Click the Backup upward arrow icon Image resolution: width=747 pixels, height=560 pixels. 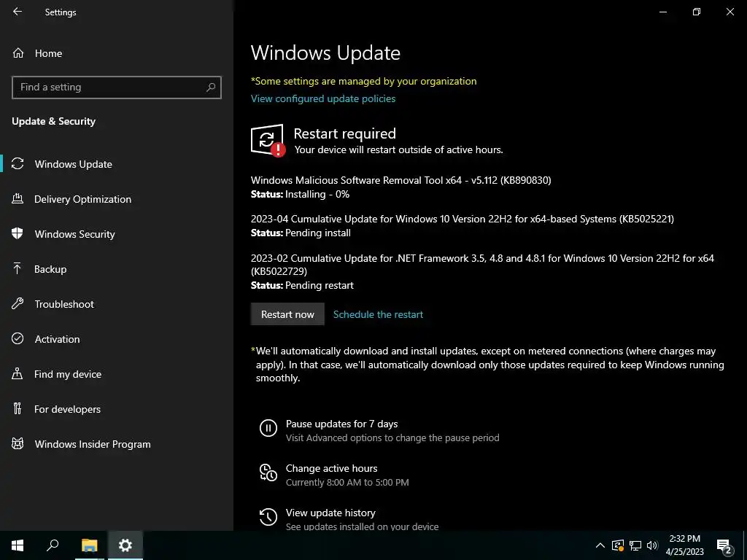(18, 268)
